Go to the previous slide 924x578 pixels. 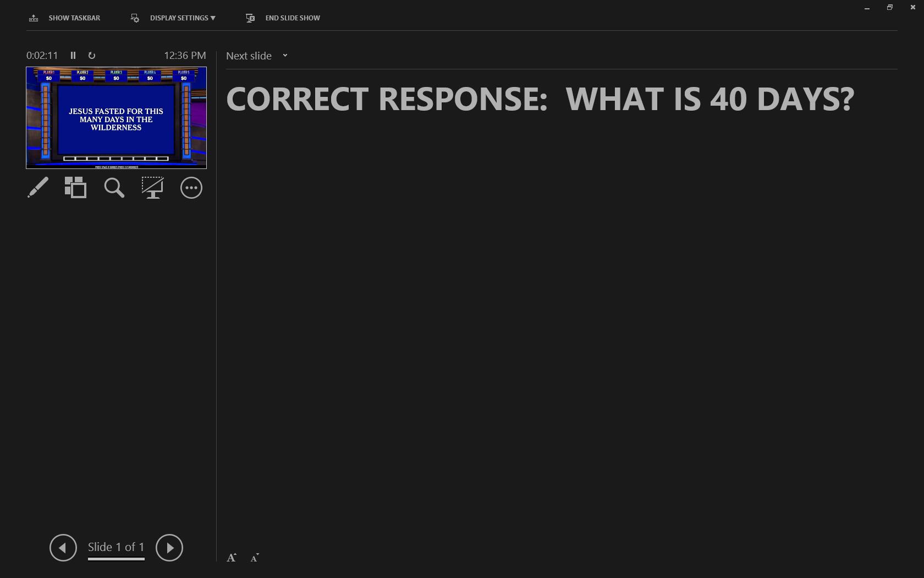(63, 548)
